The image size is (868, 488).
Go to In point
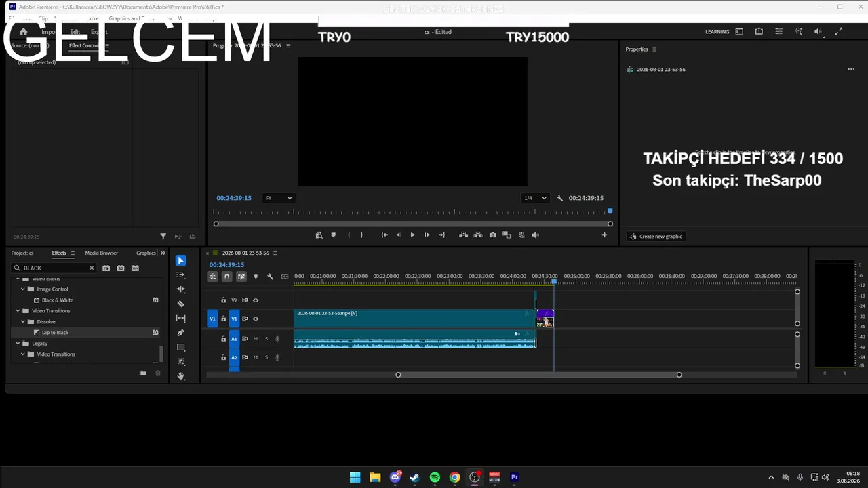(384, 235)
